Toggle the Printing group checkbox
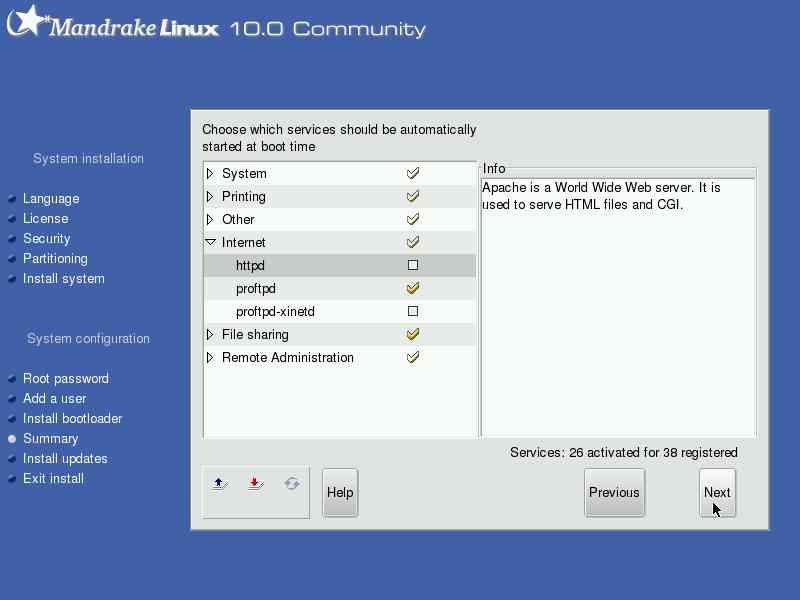 click(x=413, y=196)
